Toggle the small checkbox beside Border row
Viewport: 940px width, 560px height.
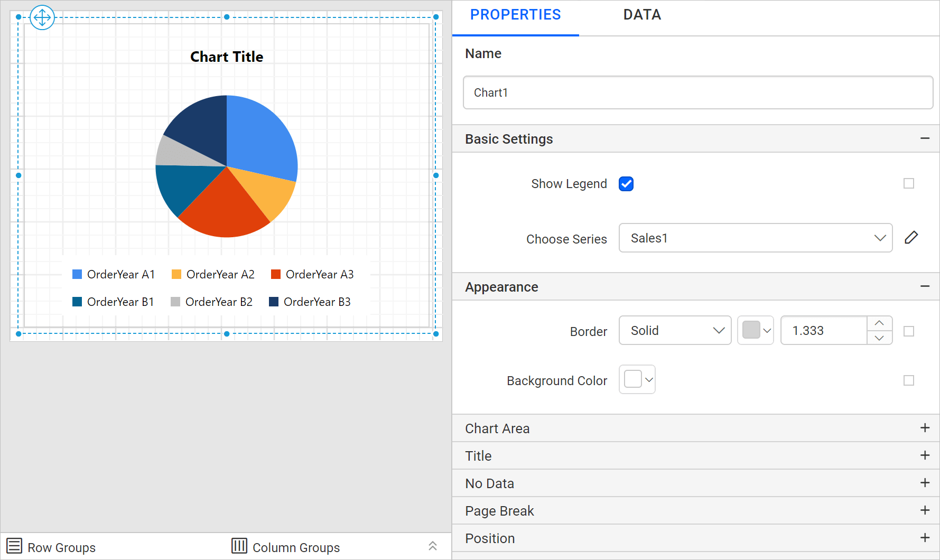tap(909, 331)
